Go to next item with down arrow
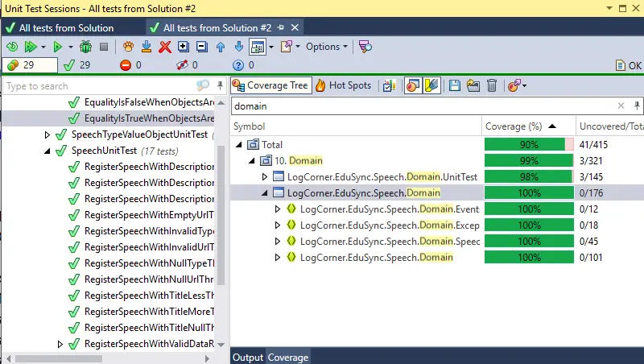Viewport: 644px width, 364px height. [238, 47]
